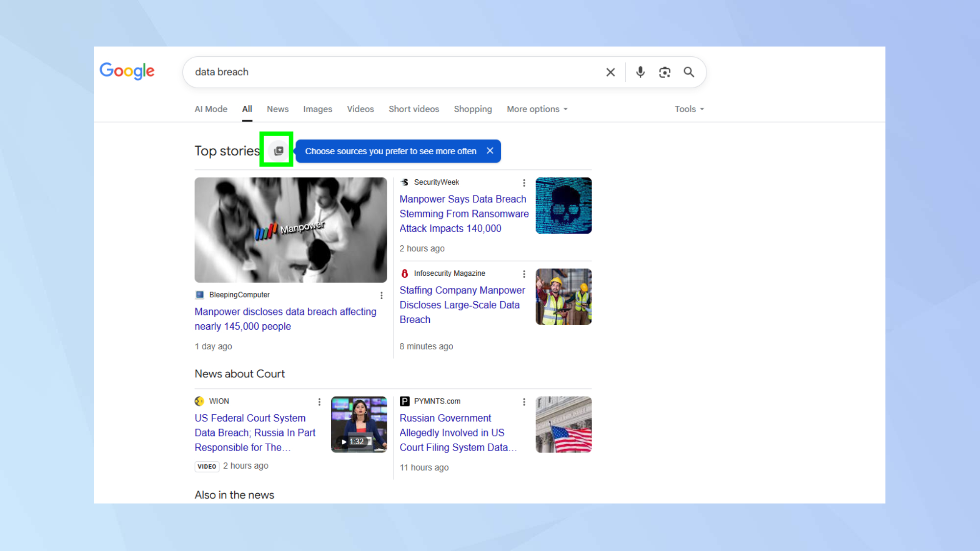980x551 pixels.
Task: Open Google Lens image search icon
Action: pos(664,72)
